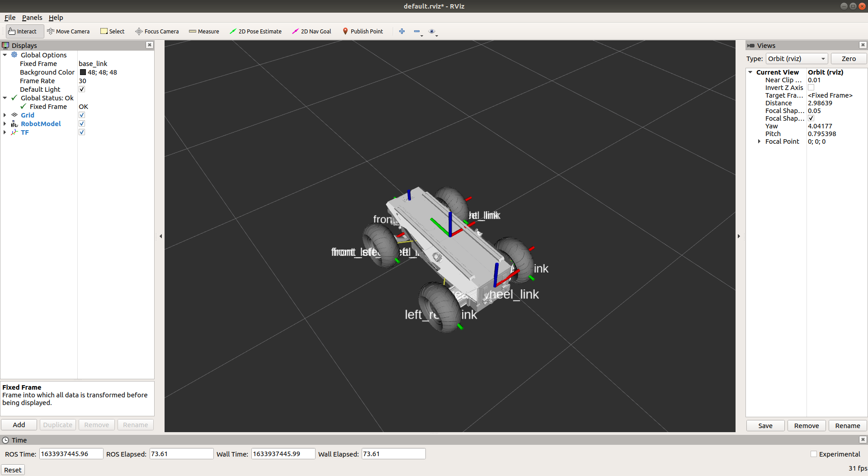
Task: Collapse the Global Options section
Action: [5, 55]
